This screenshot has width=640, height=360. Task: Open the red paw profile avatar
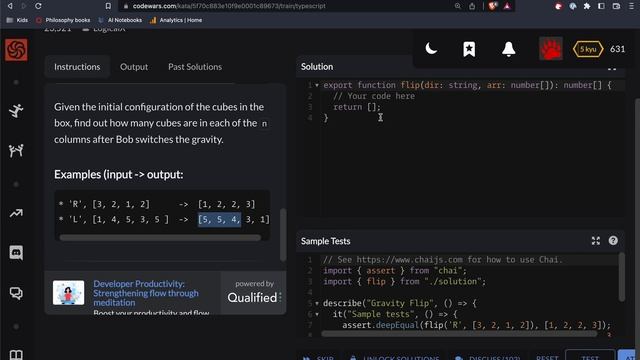point(551,49)
